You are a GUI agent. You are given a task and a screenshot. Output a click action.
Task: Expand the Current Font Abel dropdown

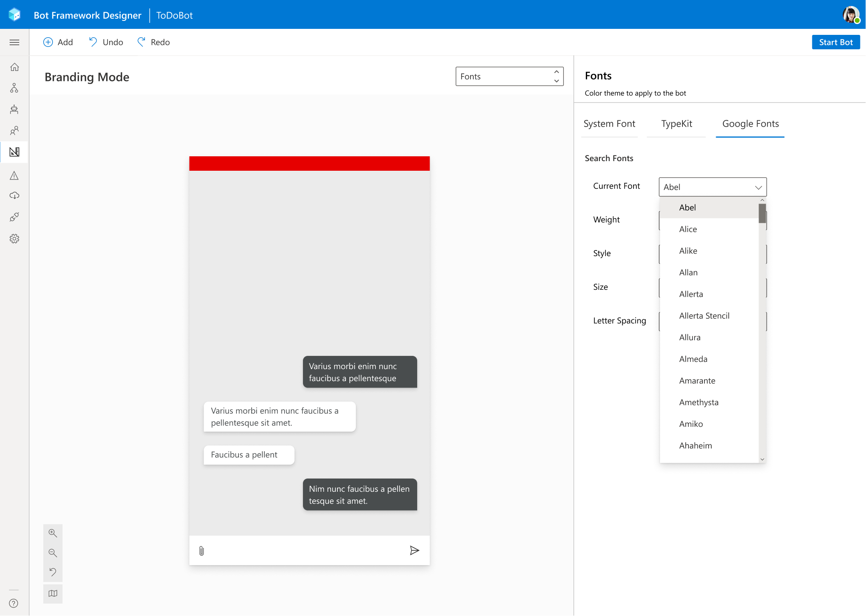[x=712, y=187]
